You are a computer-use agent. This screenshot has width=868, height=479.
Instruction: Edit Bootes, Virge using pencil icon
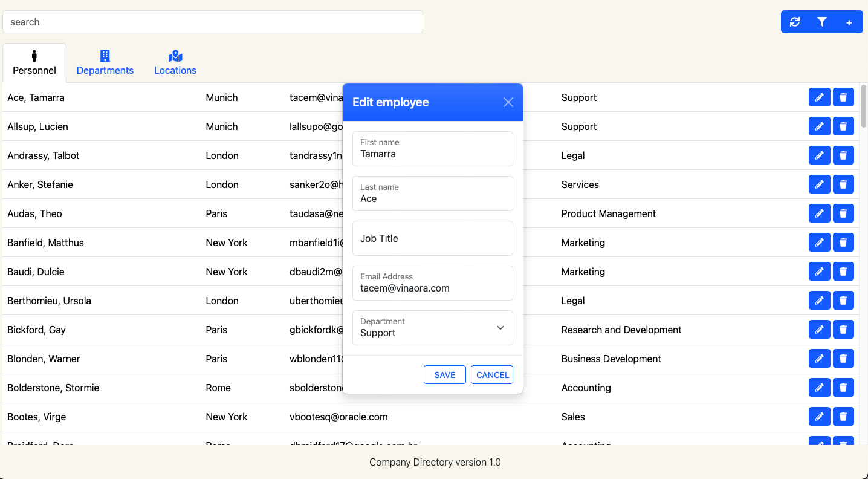coord(819,417)
